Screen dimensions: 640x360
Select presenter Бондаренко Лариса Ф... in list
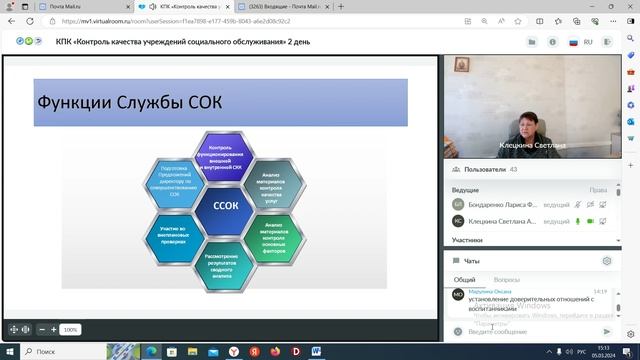click(502, 204)
